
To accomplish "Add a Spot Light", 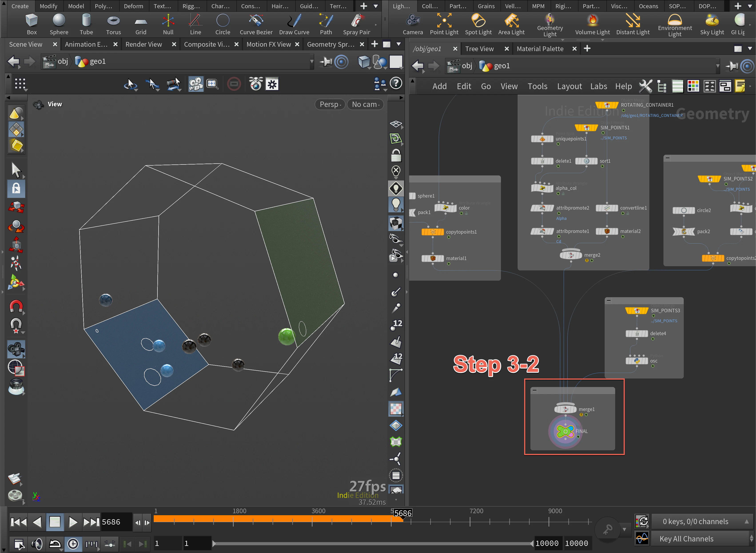I will (478, 24).
